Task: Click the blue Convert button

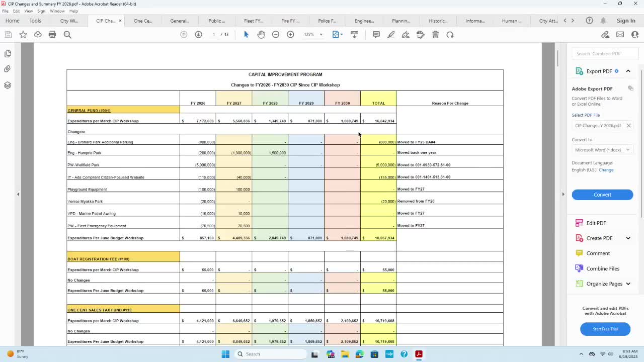Action: pos(602,195)
